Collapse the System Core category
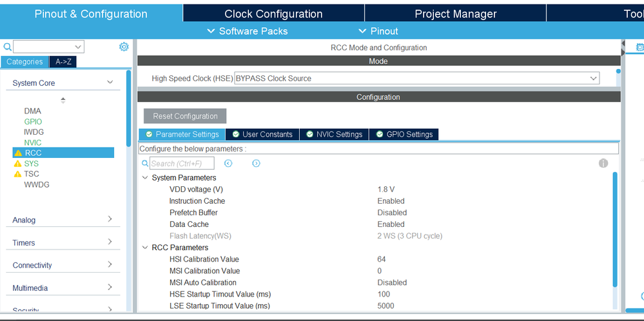The image size is (644, 321). click(x=110, y=83)
